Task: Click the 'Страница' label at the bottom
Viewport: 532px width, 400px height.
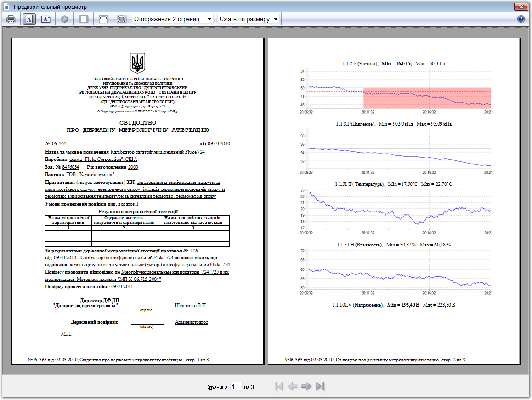Action: (x=216, y=387)
